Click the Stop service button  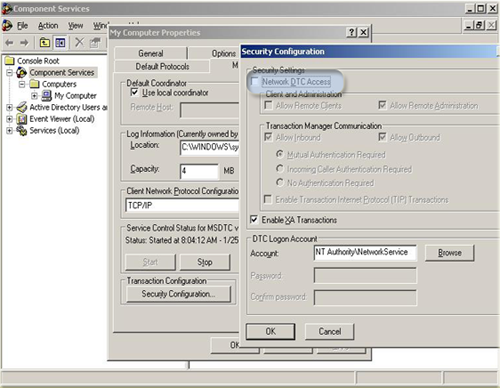click(x=205, y=262)
